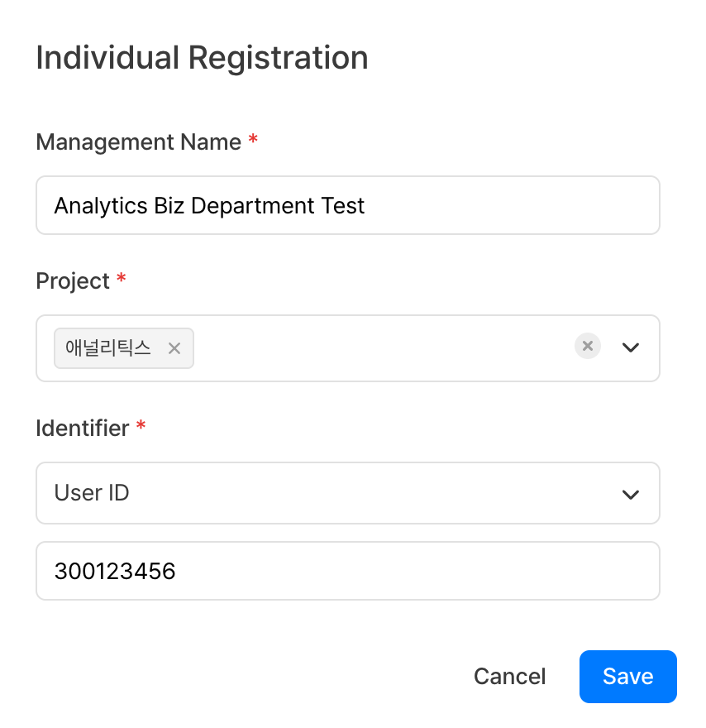Click empty area of Project field

(x=380, y=348)
